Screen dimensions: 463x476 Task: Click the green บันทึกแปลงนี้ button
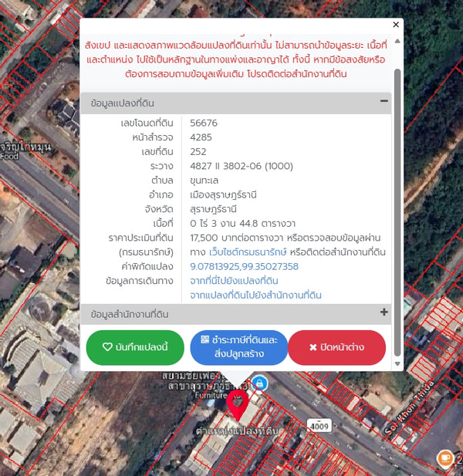tap(135, 347)
